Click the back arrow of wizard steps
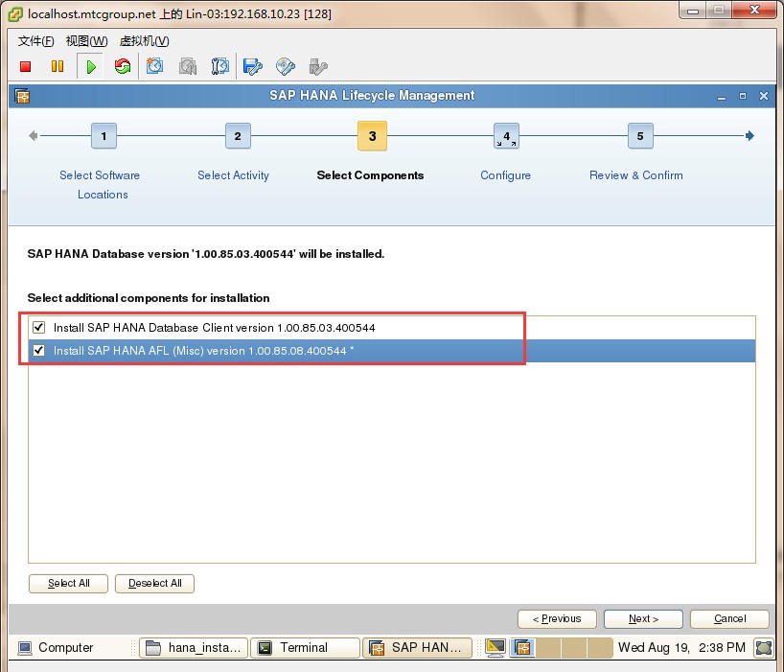 point(33,136)
